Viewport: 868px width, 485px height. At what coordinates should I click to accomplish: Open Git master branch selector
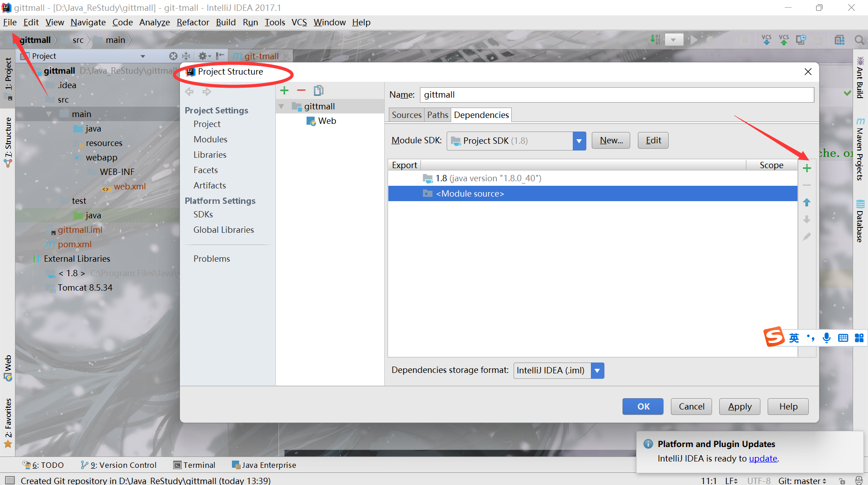(802, 481)
